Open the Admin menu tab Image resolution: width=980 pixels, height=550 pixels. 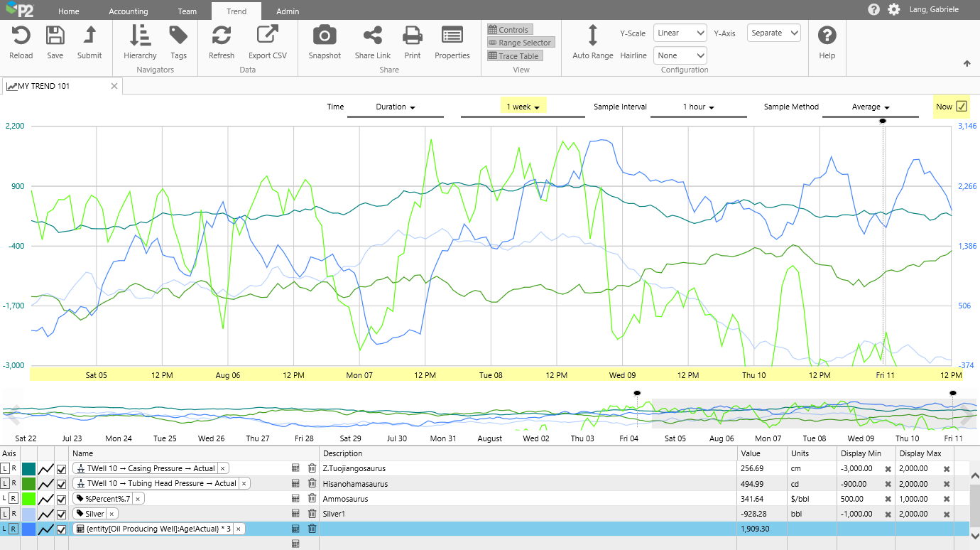(x=288, y=11)
